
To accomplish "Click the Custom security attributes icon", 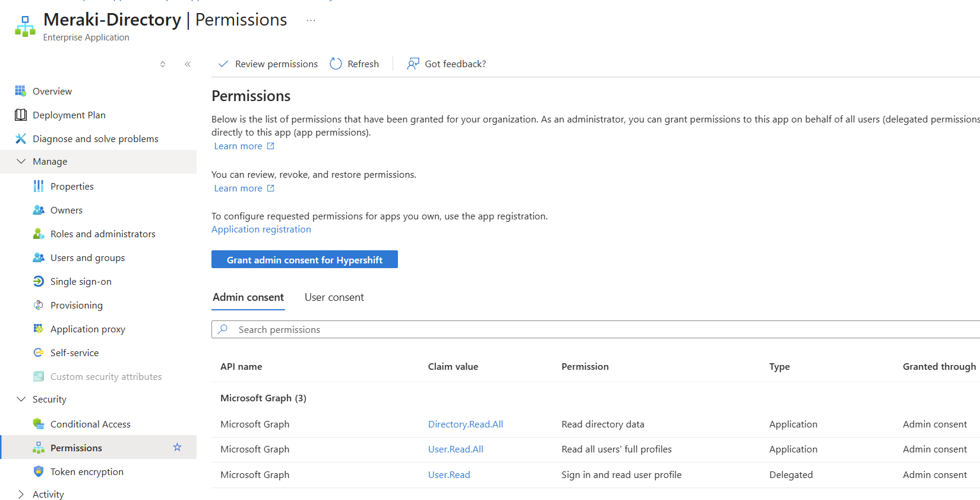I will click(39, 376).
